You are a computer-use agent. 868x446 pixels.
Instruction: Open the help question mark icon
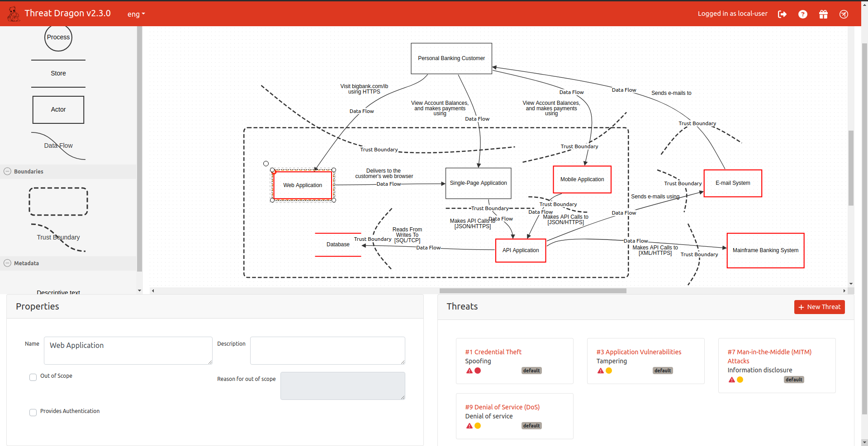[x=802, y=14]
